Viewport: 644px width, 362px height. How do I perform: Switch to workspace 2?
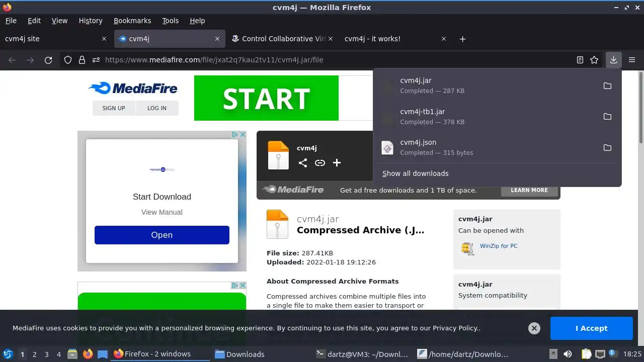[34, 354]
